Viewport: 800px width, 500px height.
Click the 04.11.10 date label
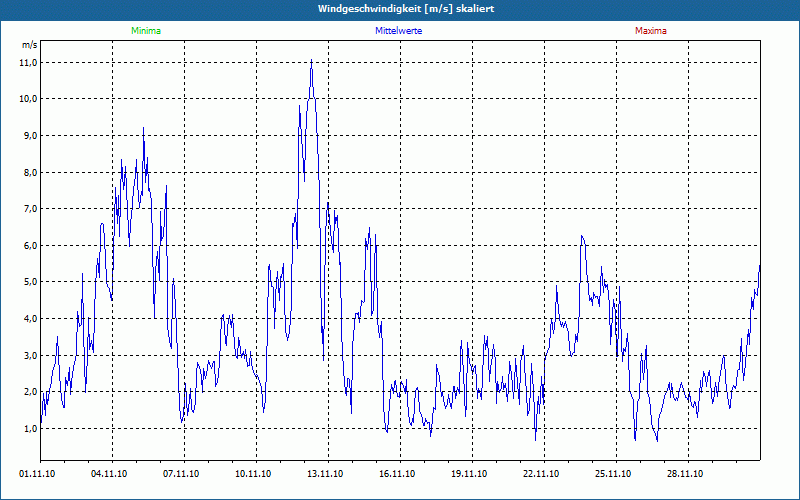tap(109, 474)
